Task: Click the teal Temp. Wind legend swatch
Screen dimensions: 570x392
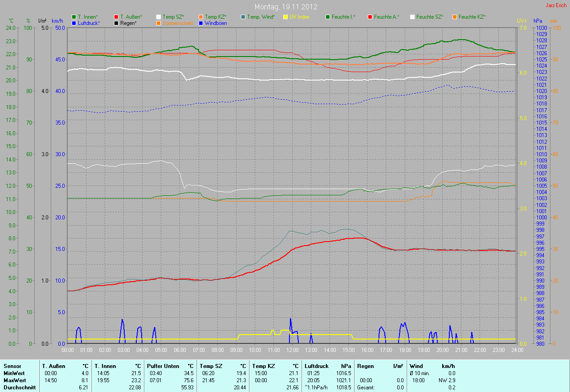Action: click(x=243, y=17)
